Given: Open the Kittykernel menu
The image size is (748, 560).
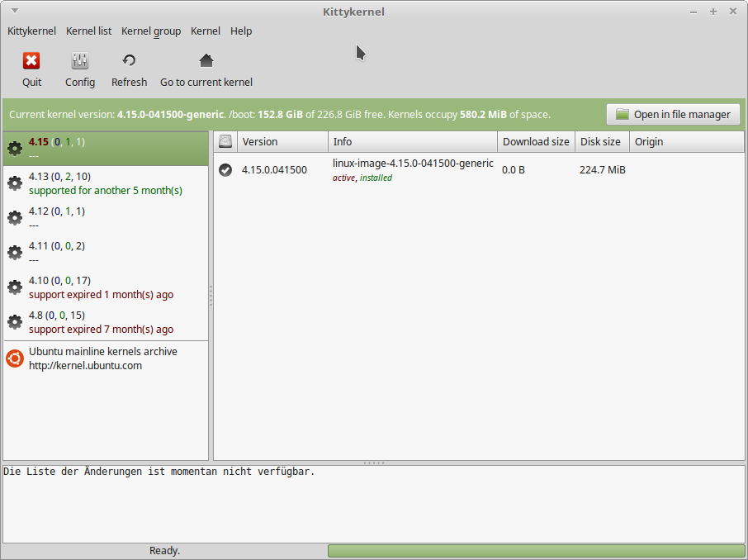Looking at the screenshot, I should click(31, 31).
